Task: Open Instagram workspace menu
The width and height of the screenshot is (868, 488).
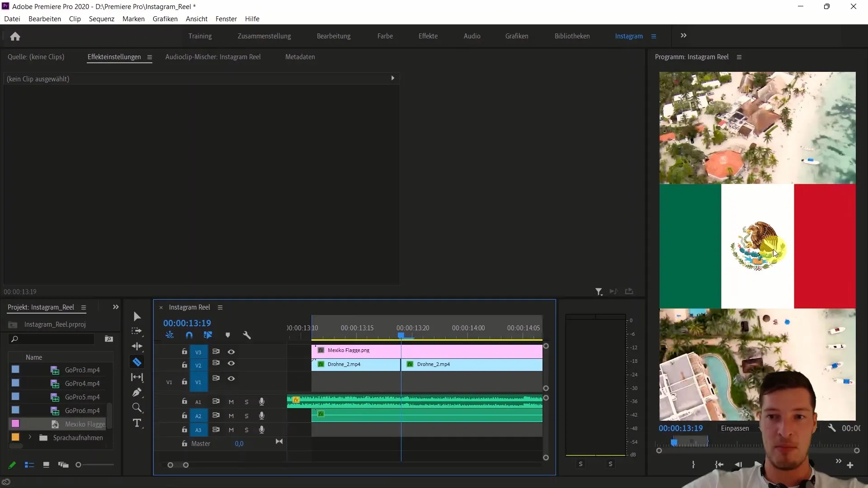Action: [x=654, y=36]
